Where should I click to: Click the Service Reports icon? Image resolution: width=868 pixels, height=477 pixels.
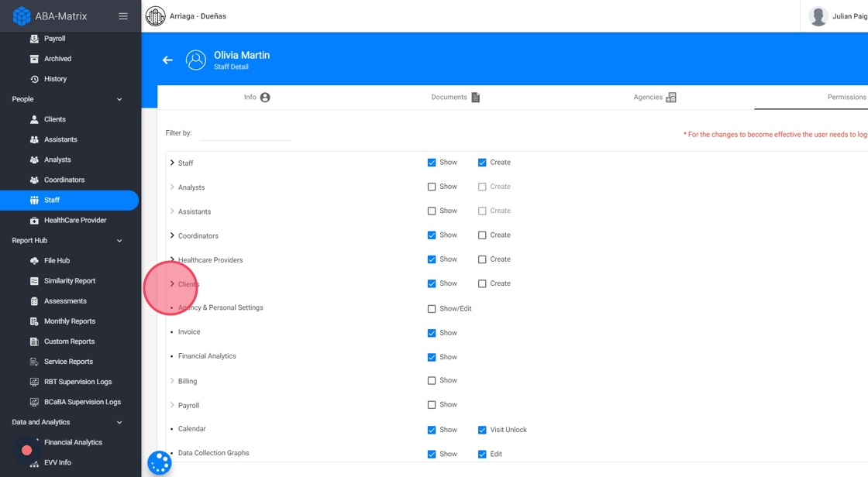pyautogui.click(x=34, y=362)
